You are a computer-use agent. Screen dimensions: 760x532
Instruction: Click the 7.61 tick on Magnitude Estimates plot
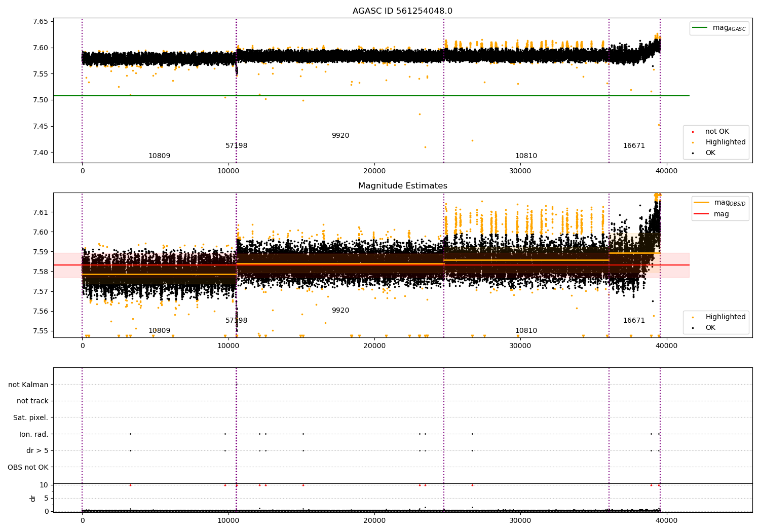[41, 212]
